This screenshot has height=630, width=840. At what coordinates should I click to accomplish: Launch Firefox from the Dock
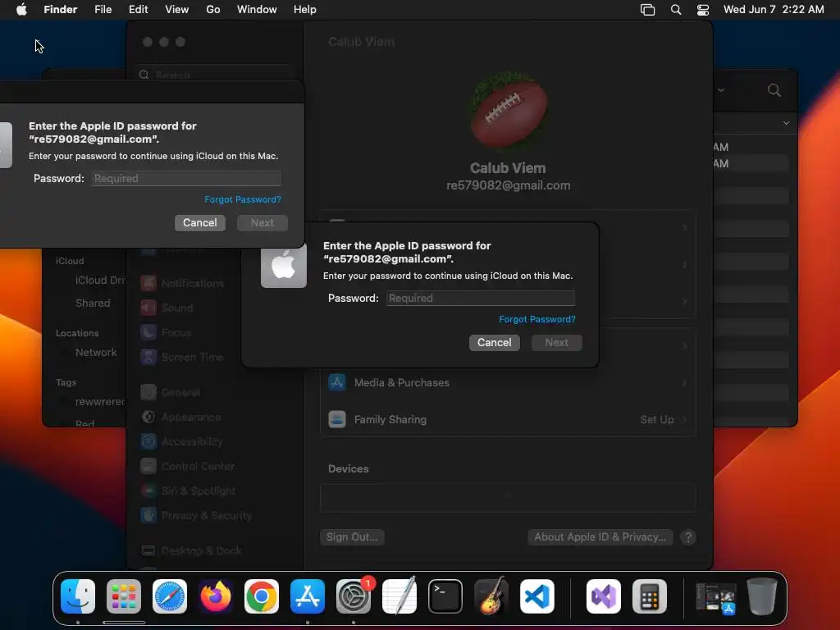(216, 596)
